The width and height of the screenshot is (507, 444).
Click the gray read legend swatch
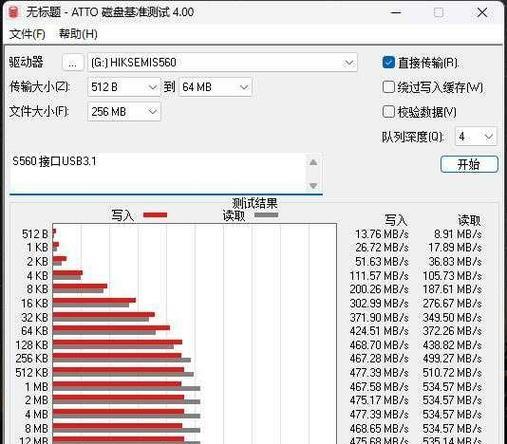pos(266,215)
